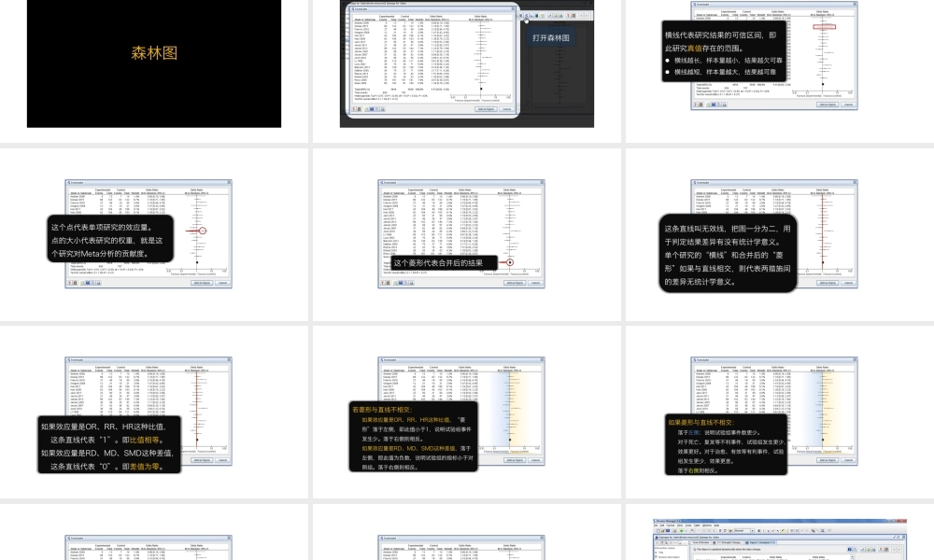Click the red highlighted box in the confidence interval slide

[824, 29]
